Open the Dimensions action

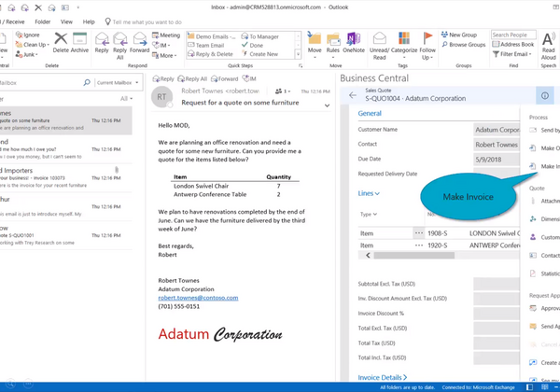pos(545,218)
